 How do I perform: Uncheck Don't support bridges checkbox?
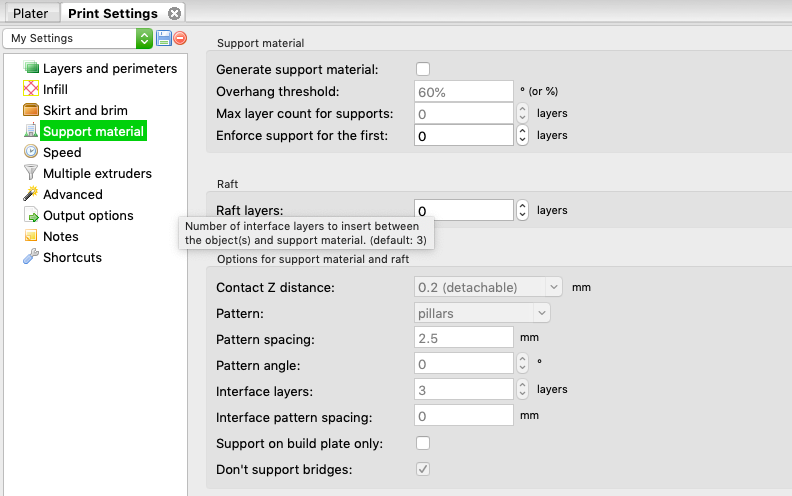pos(423,469)
